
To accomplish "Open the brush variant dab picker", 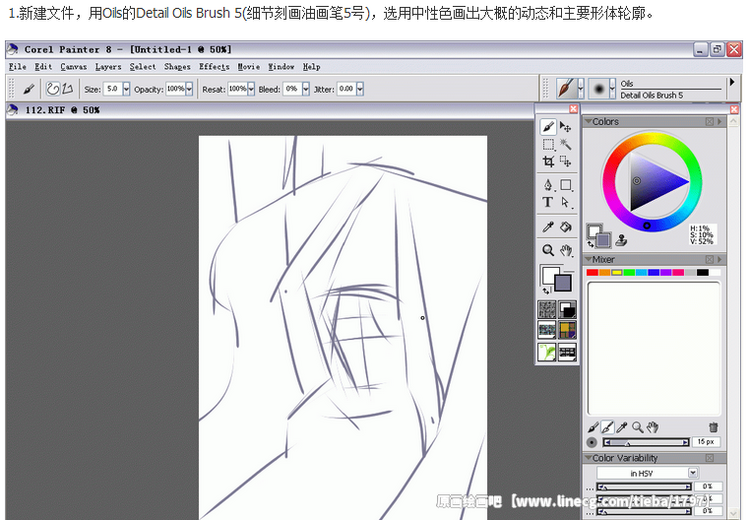I will (x=601, y=89).
